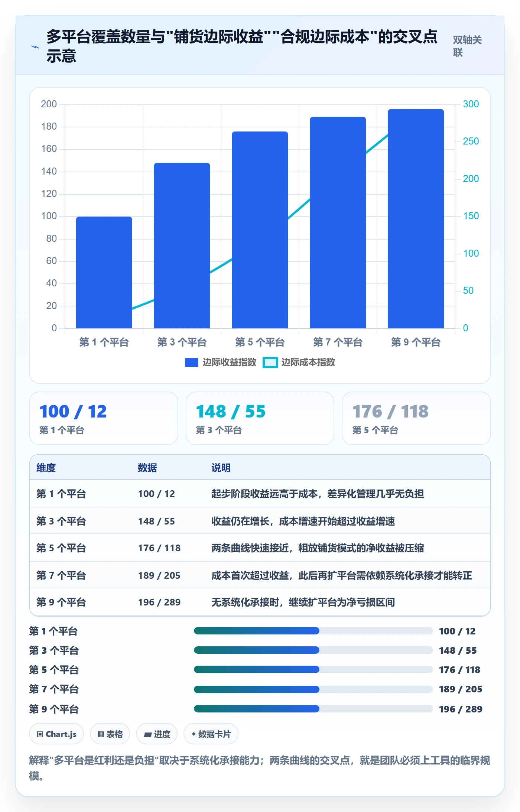Click the 说明 column header
Screen dimensions: 520x812
[221, 468]
